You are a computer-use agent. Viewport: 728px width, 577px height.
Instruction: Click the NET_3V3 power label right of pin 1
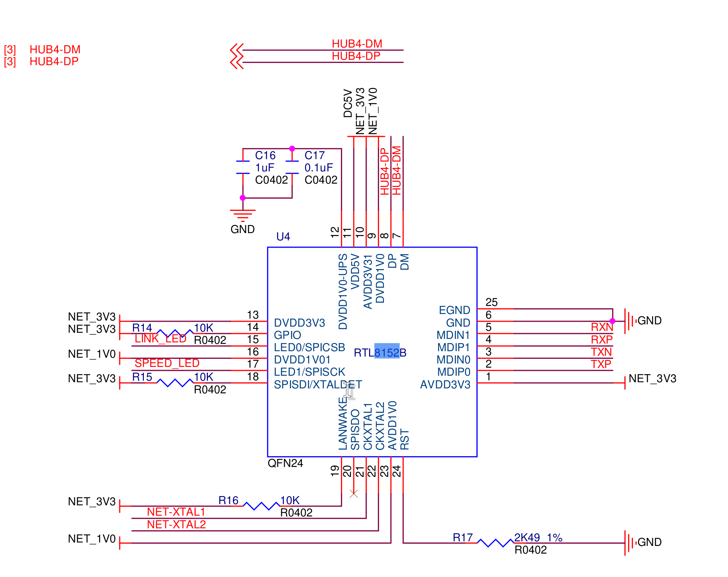coord(652,378)
